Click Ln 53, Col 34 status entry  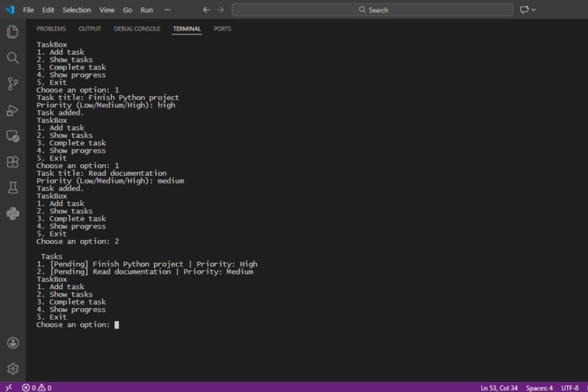(x=499, y=388)
